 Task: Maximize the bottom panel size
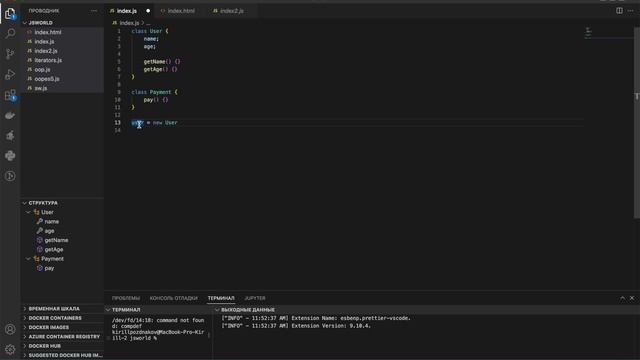[x=622, y=298]
